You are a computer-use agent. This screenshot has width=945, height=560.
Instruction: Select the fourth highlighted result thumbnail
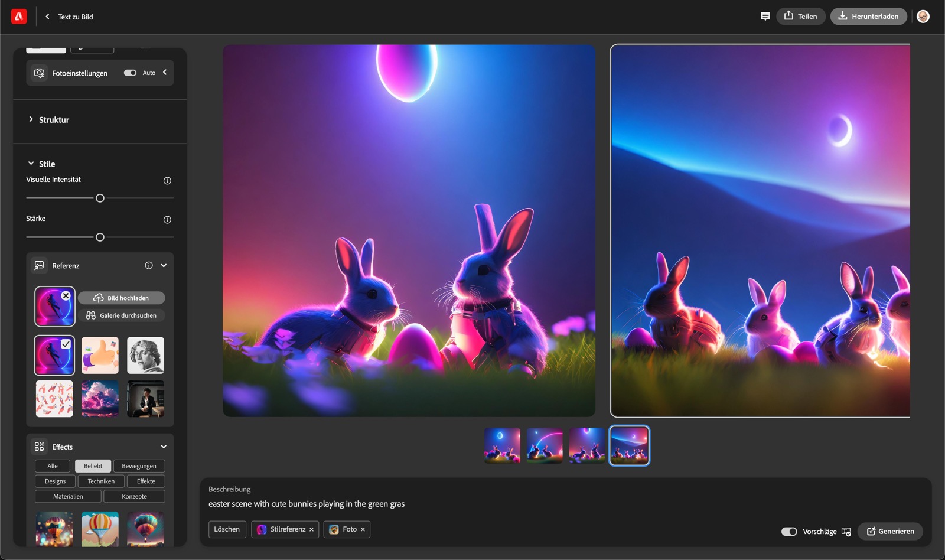pyautogui.click(x=630, y=445)
